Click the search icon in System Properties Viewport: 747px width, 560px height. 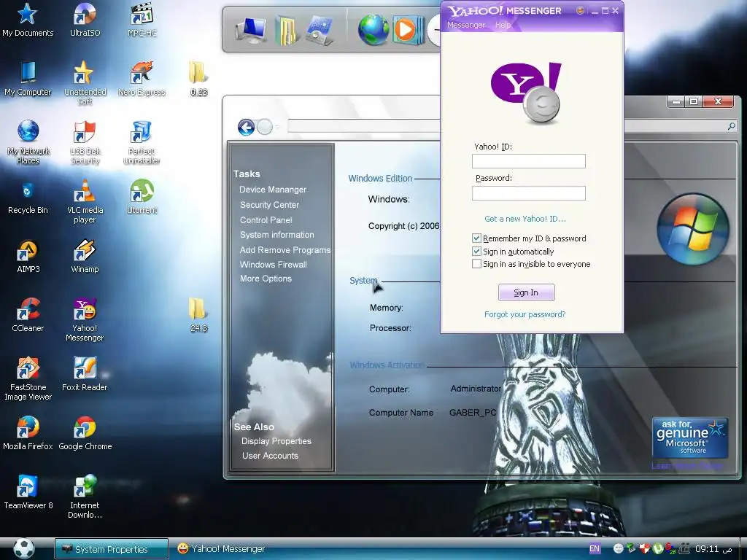[x=731, y=126]
